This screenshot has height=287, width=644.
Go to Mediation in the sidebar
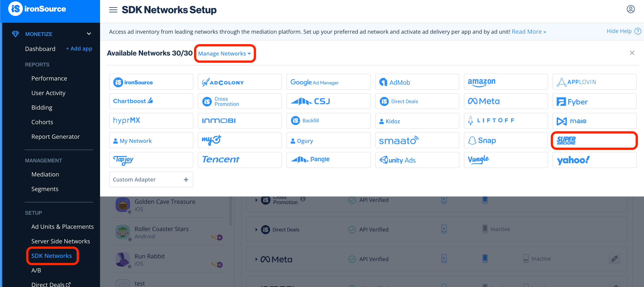point(45,174)
